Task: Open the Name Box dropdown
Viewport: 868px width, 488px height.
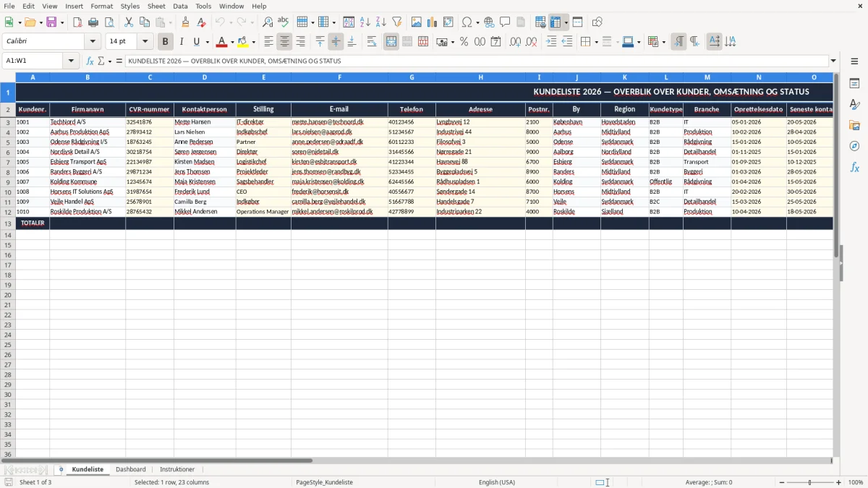Action: (72, 61)
